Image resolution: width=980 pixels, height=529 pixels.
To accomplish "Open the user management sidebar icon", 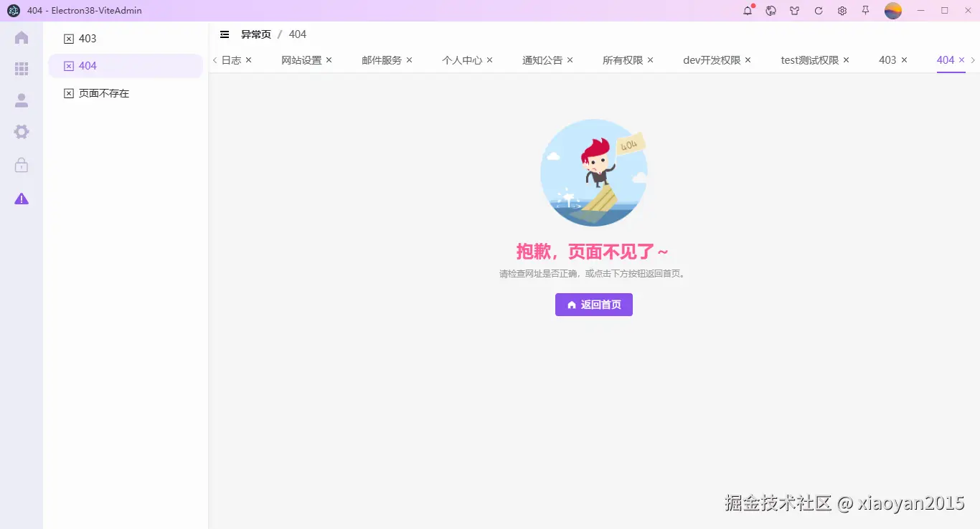I will tap(21, 100).
